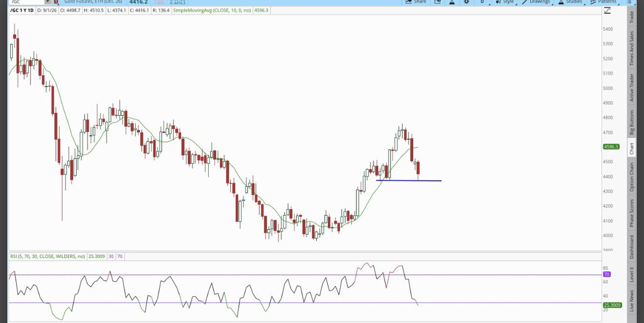Image resolution: width=644 pixels, height=323 pixels.
Task: Click the green 4596.3 price axis bubble
Action: click(611, 146)
